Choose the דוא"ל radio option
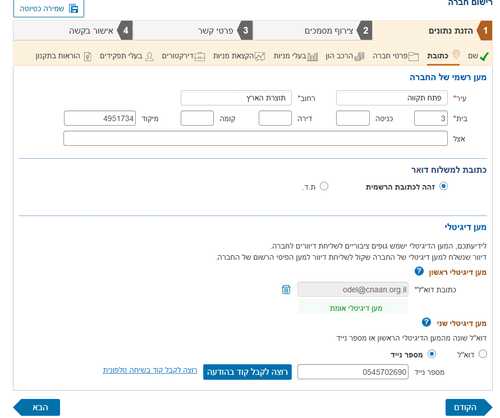 click(x=483, y=354)
